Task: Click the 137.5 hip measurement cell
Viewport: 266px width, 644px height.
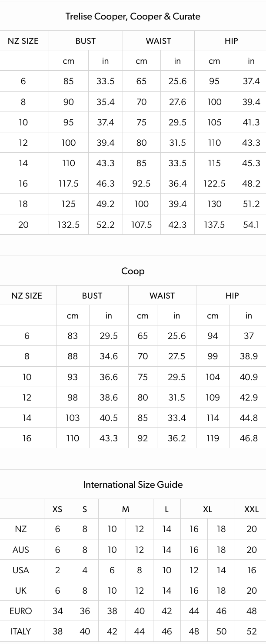Action: click(214, 224)
